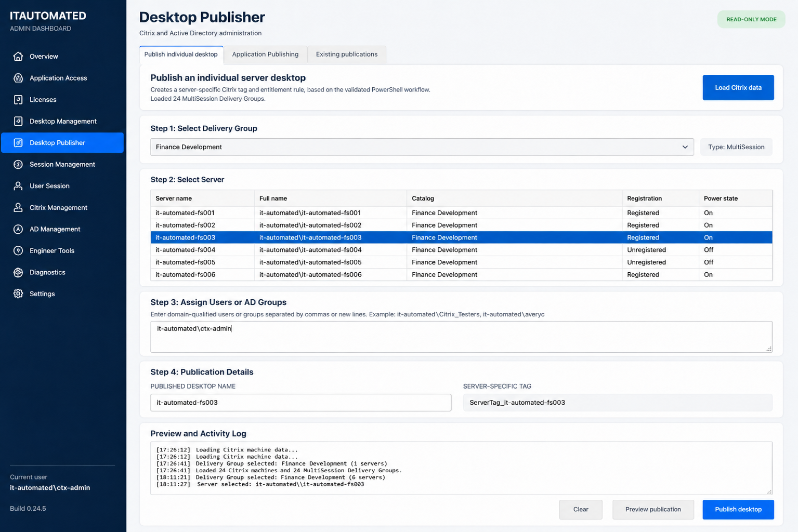This screenshot has height=532, width=798.
Task: Select server row it-automated-fs006
Action: coord(461,275)
